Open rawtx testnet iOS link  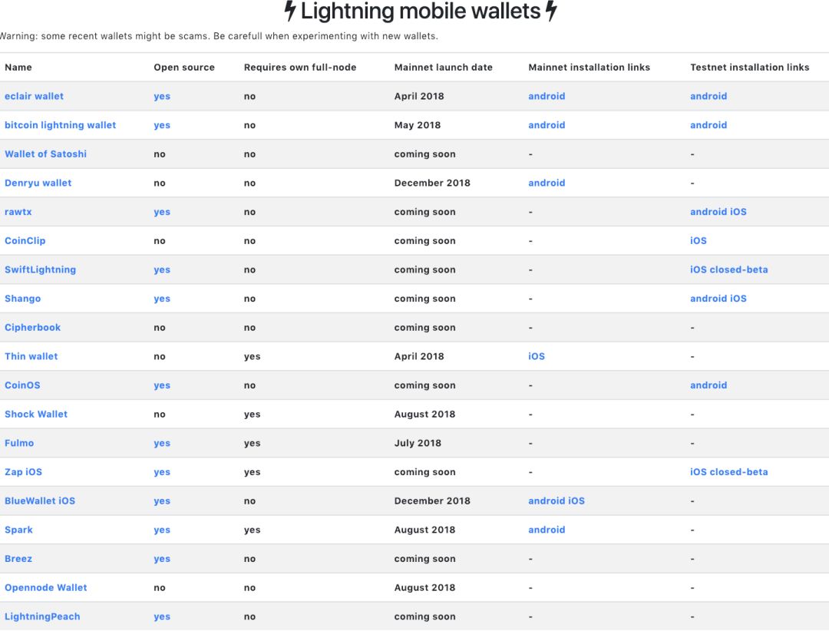pyautogui.click(x=738, y=212)
